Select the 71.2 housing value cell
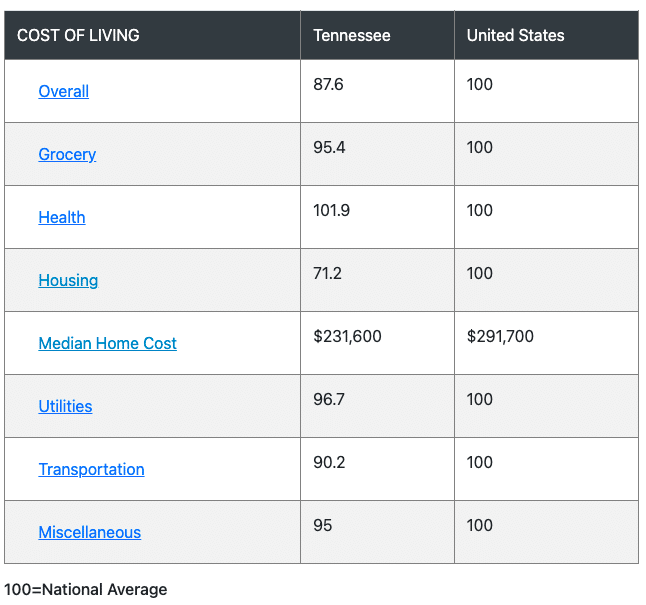This screenshot has width=646, height=605. click(327, 273)
